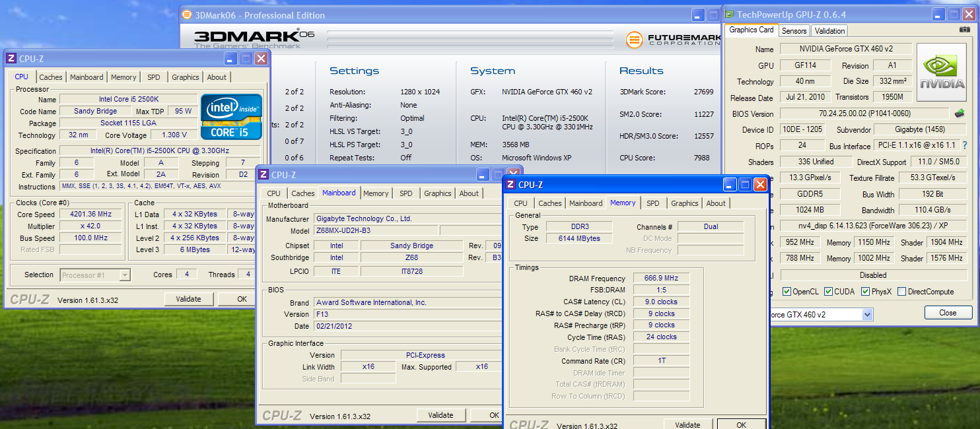Click the Close button in GPU-Z
Screen dimensions: 980x429
948,313
